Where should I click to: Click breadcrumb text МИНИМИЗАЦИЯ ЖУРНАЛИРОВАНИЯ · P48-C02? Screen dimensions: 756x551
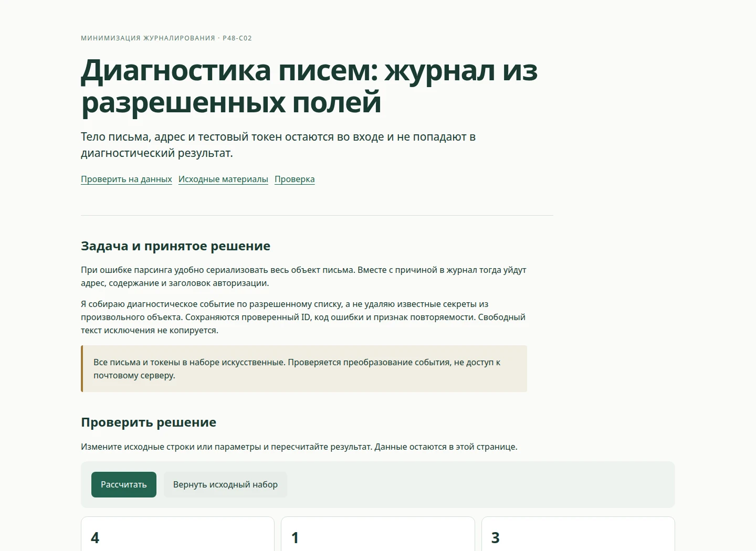[x=166, y=38]
